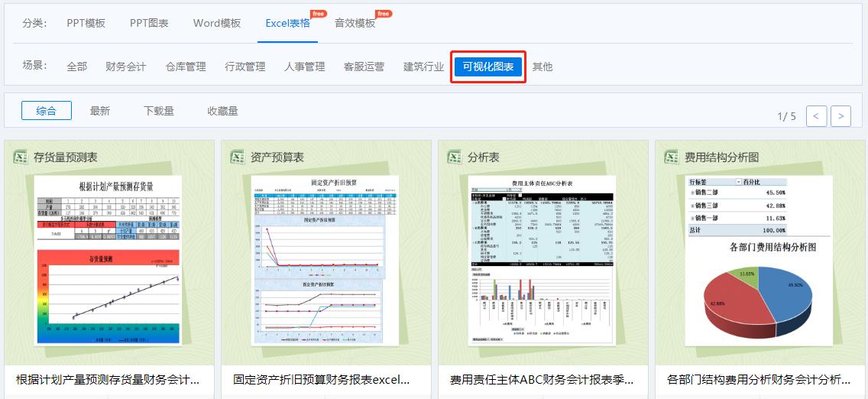The height and width of the screenshot is (399, 868).
Task: Sort results by 收藏量
Action: pyautogui.click(x=222, y=111)
